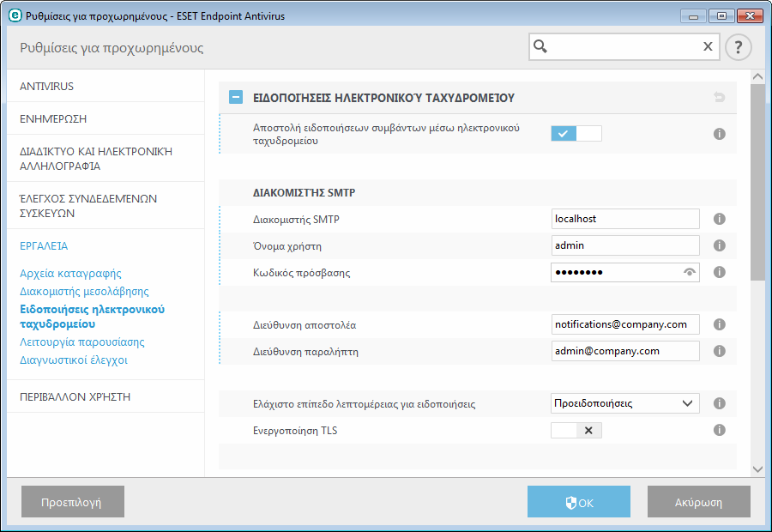Click the Όνομα χρήστη admin field
The height and width of the screenshot is (532, 772).
625,245
